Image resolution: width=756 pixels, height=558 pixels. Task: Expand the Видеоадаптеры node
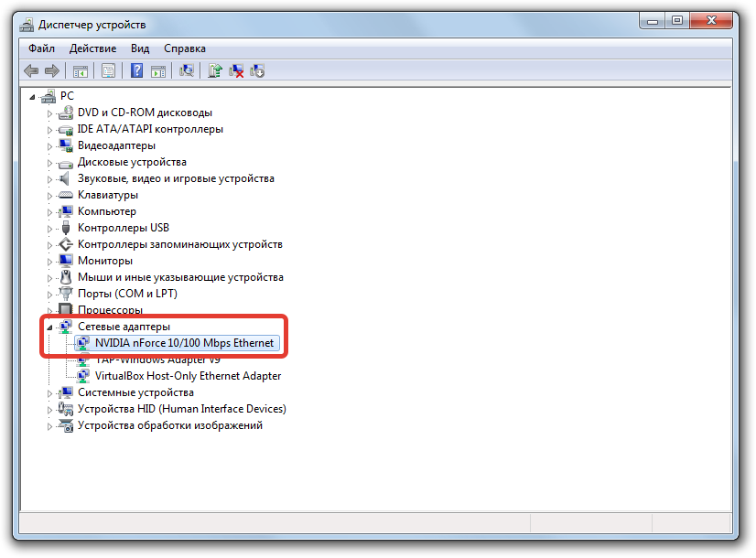[x=49, y=146]
